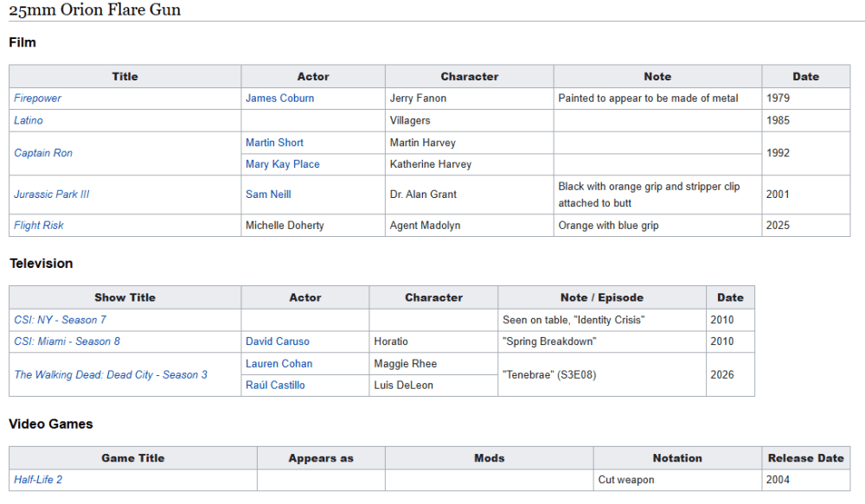Open James Coburn actor page
The height and width of the screenshot is (504, 865).
point(279,99)
